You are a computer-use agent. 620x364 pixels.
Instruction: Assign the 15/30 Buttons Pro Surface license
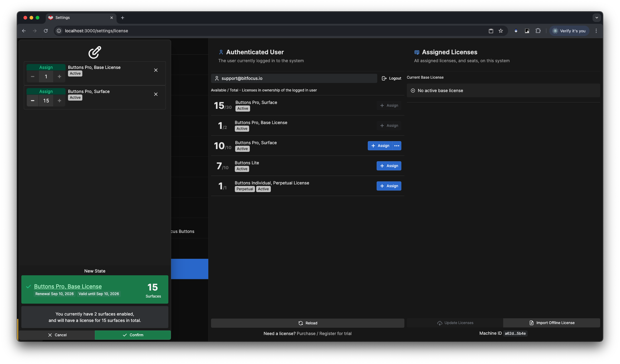(x=389, y=105)
